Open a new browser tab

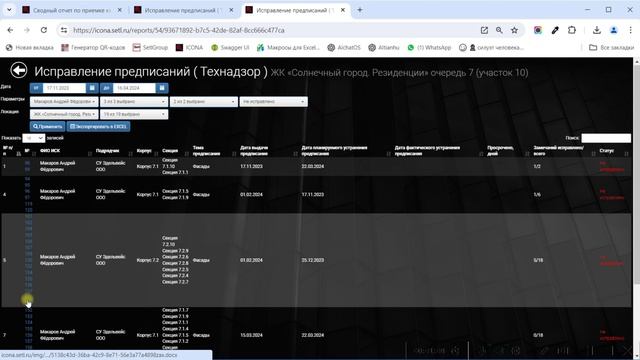pos(360,10)
